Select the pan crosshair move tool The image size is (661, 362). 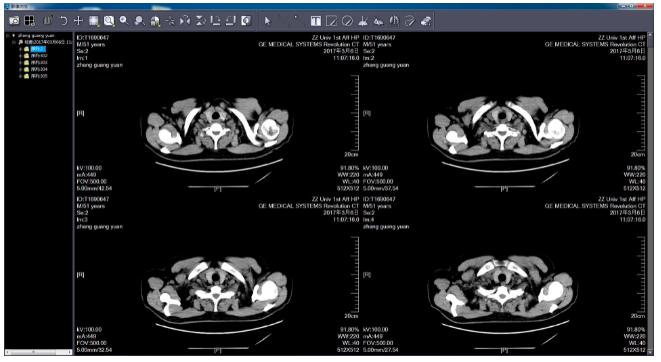78,20
